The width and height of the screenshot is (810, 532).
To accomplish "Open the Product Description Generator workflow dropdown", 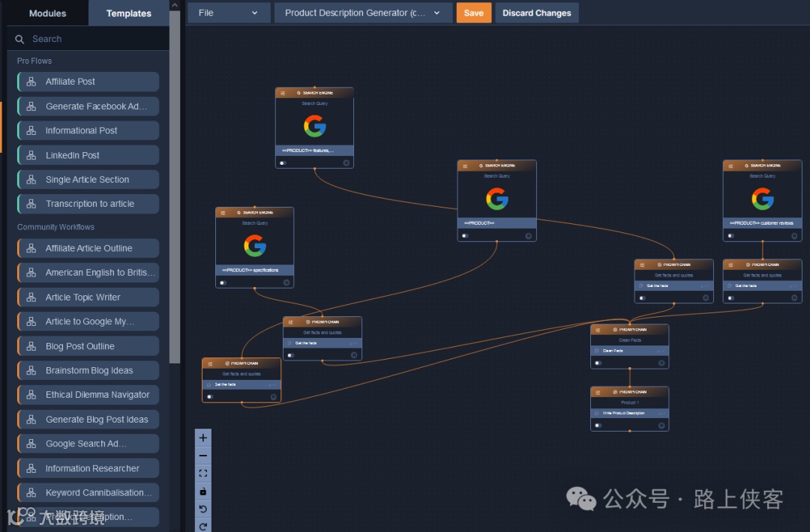I will point(363,13).
